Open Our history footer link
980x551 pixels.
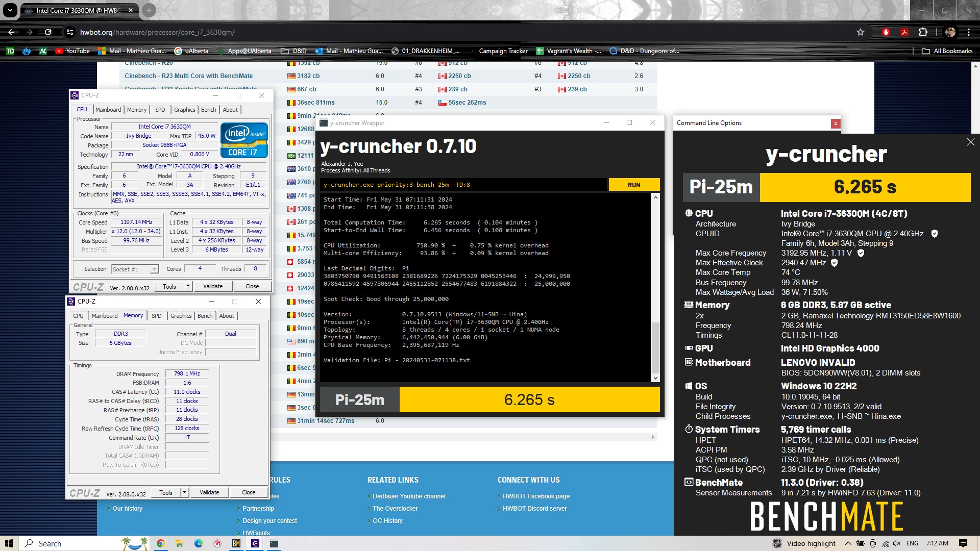pos(127,508)
